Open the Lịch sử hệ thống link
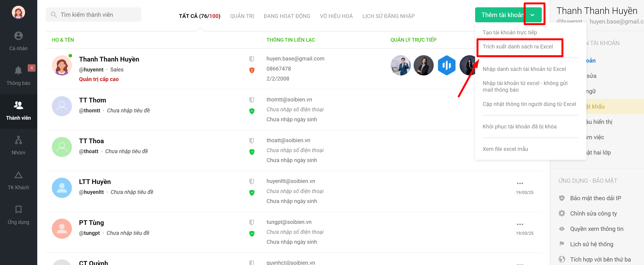 point(591,244)
